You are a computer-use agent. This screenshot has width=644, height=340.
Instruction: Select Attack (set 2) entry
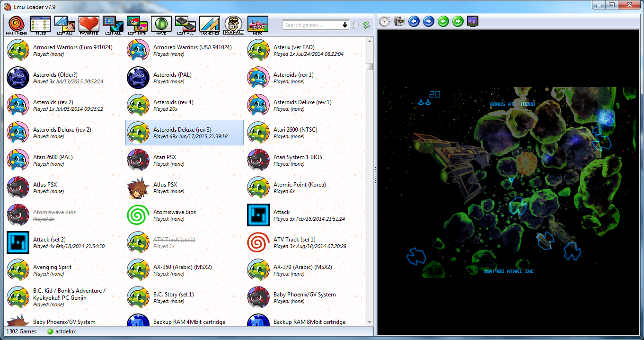(64, 242)
